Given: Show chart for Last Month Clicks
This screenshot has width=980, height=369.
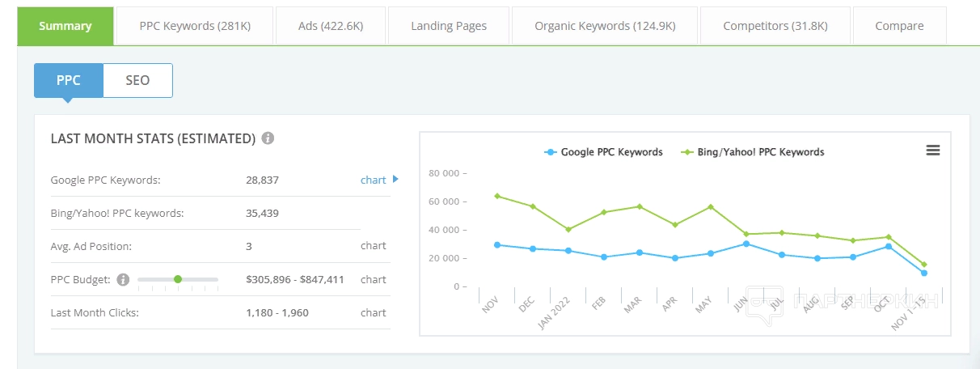Looking at the screenshot, I should [374, 312].
